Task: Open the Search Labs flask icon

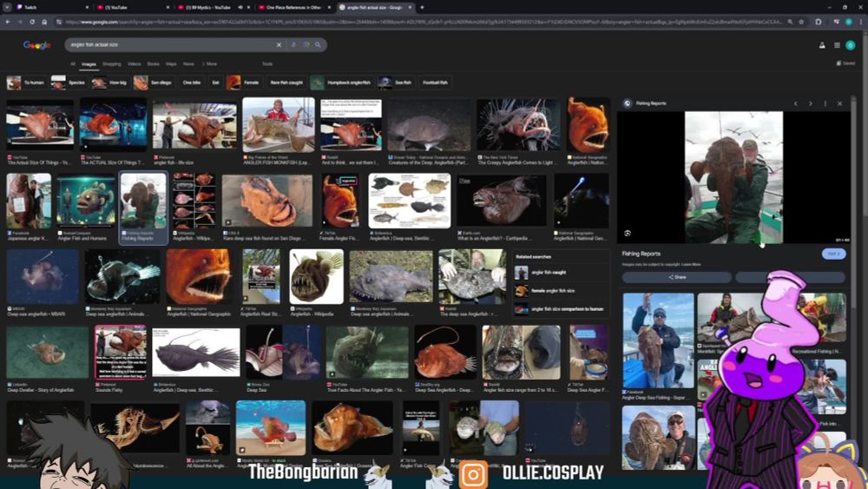Action: pos(822,45)
